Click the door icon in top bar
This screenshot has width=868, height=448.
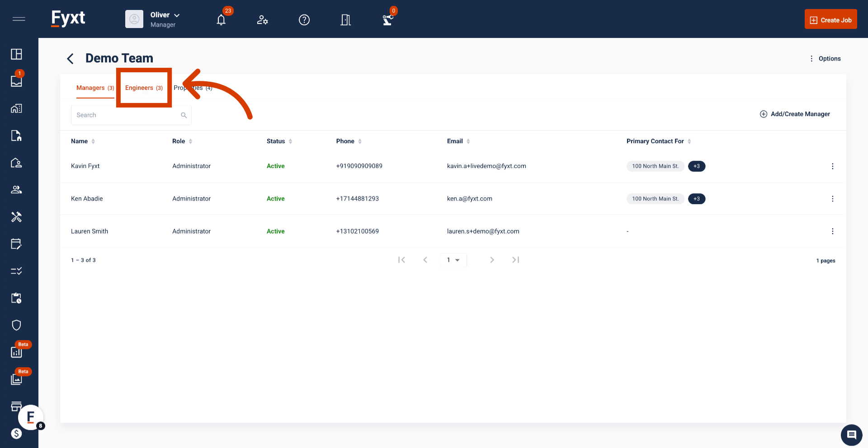pos(346,20)
